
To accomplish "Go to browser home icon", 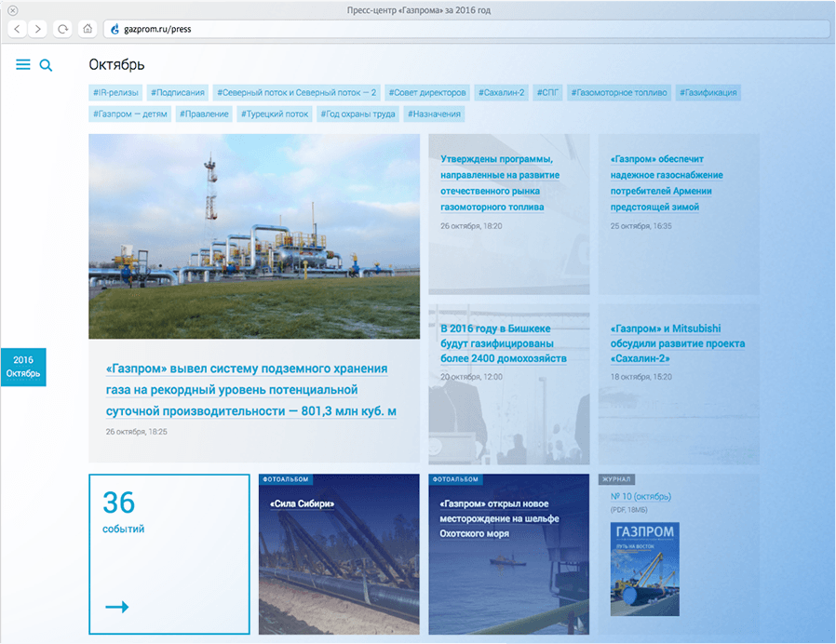I will (x=87, y=29).
